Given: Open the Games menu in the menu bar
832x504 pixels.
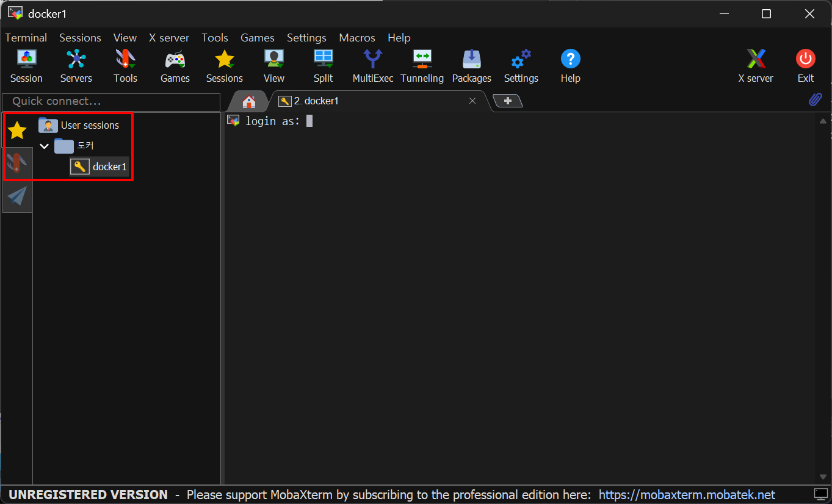Looking at the screenshot, I should point(258,38).
